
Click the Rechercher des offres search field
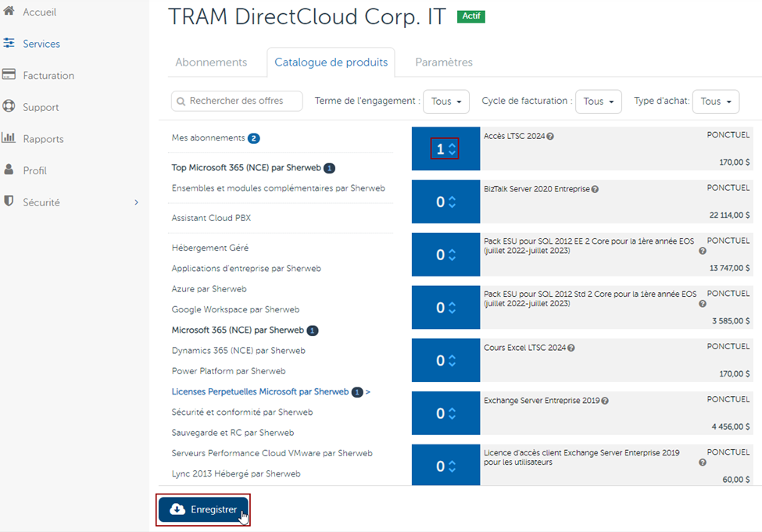(237, 101)
